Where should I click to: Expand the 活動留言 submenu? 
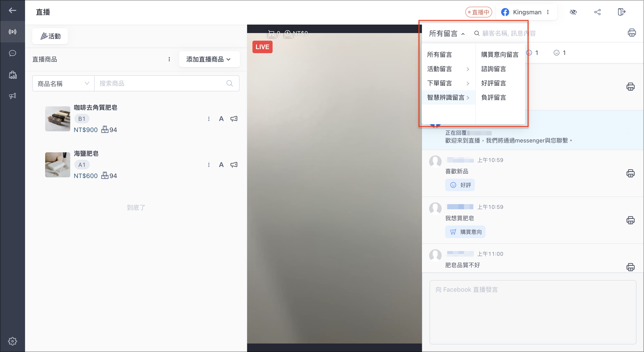[x=448, y=69]
